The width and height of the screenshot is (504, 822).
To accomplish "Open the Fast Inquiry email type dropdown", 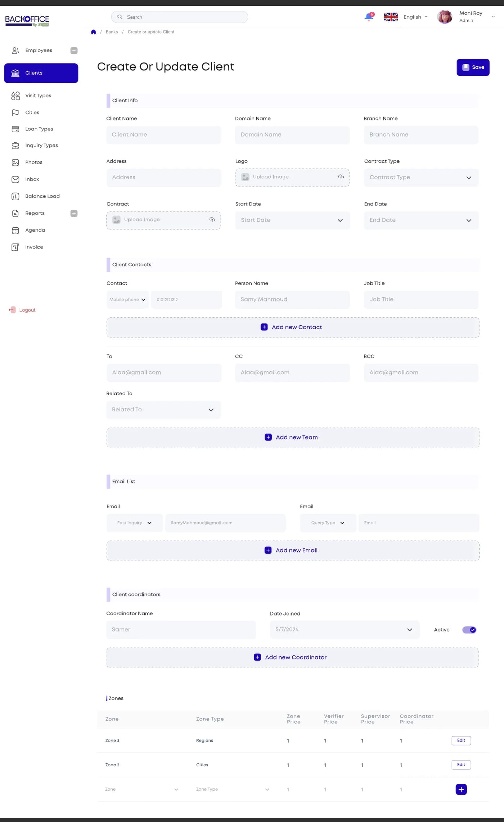I will click(134, 523).
